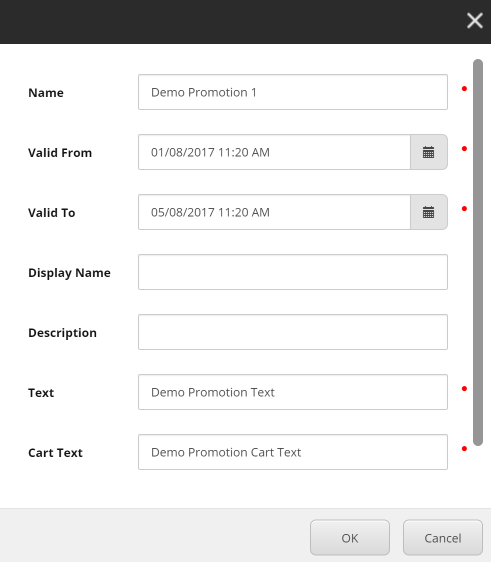Click the red required marker beside Text
The width and height of the screenshot is (491, 562).
[x=464, y=389]
